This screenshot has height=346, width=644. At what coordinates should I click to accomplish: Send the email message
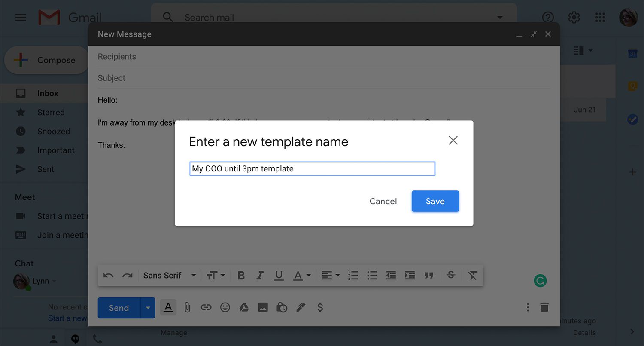point(119,308)
